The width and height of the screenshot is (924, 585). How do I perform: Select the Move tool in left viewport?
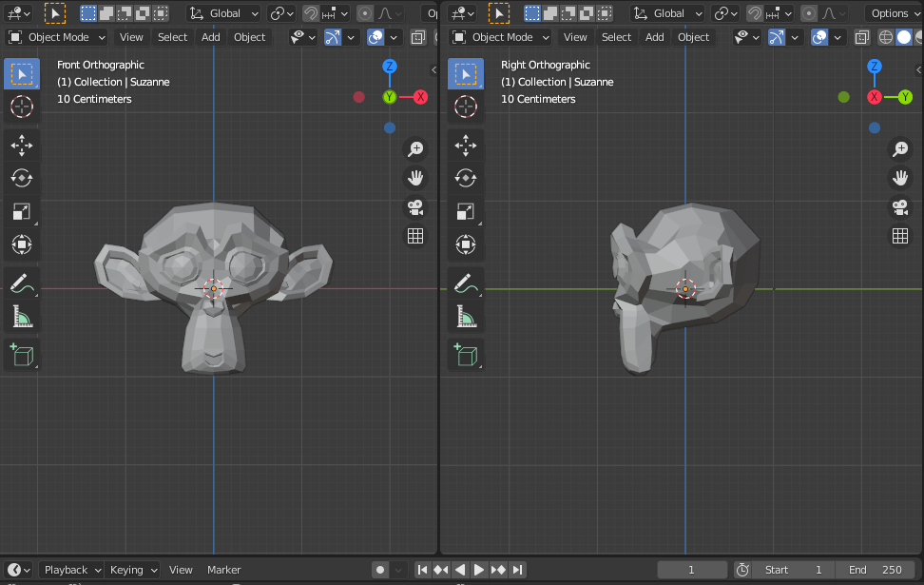(22, 146)
